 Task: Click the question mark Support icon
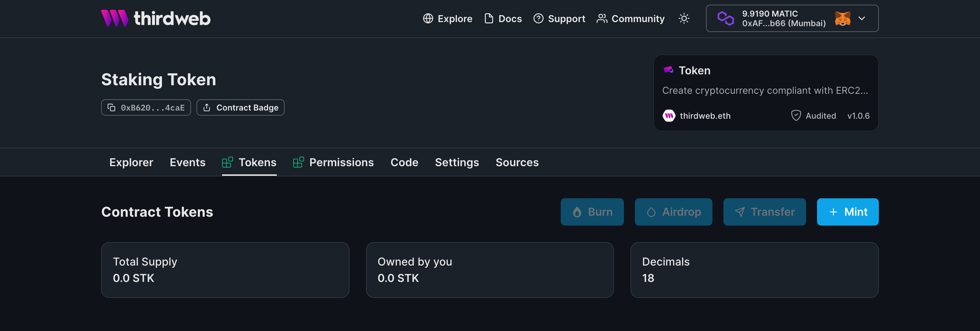539,18
